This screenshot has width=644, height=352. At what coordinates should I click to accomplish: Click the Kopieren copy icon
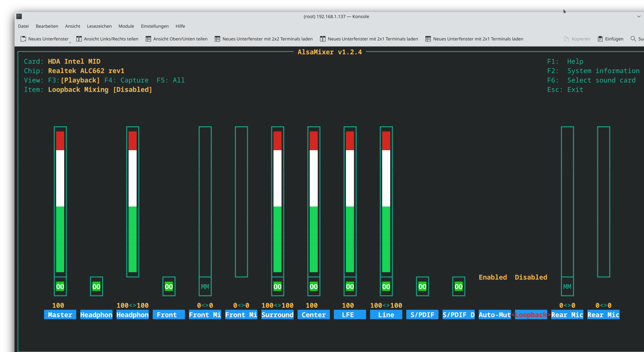(566, 39)
